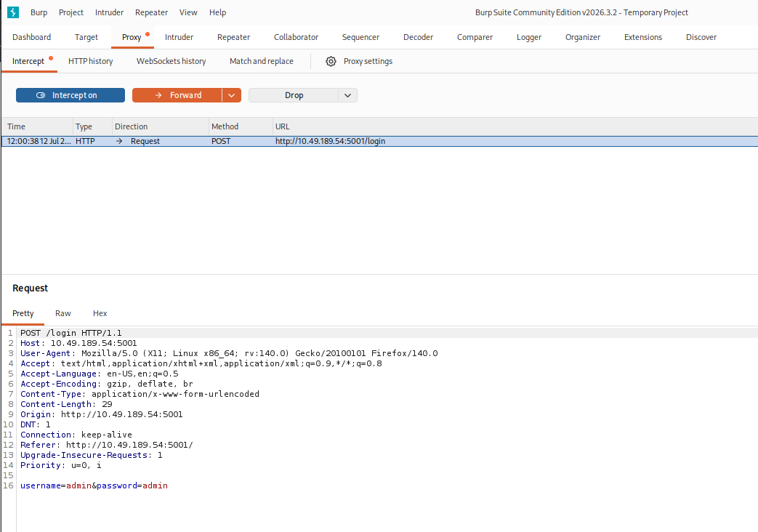This screenshot has width=758, height=532.
Task: Open the Repeater menu in menu bar
Action: [x=151, y=12]
